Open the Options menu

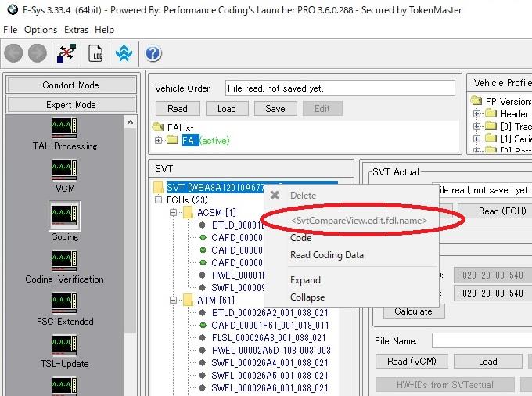tap(41, 30)
